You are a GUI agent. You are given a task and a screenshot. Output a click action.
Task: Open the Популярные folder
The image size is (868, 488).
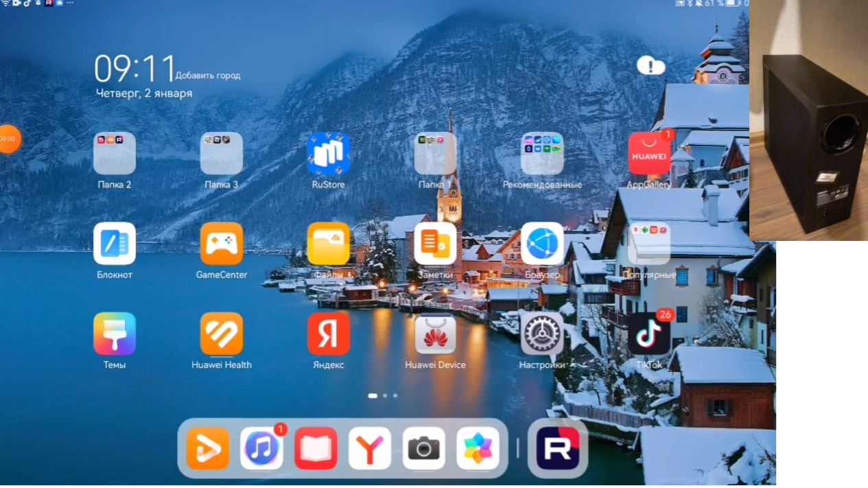coord(649,244)
